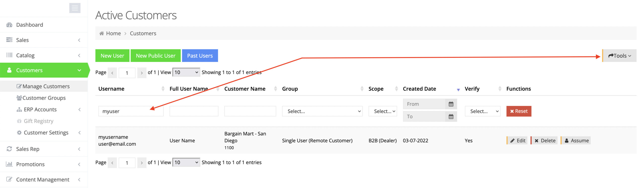
Task: Open the From date calendar icon
Action: 451,104
